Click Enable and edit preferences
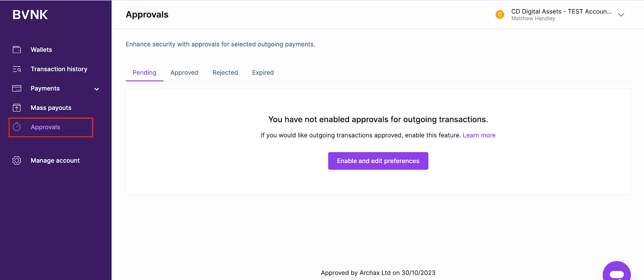Viewport: 644px width, 280px height. [378, 161]
